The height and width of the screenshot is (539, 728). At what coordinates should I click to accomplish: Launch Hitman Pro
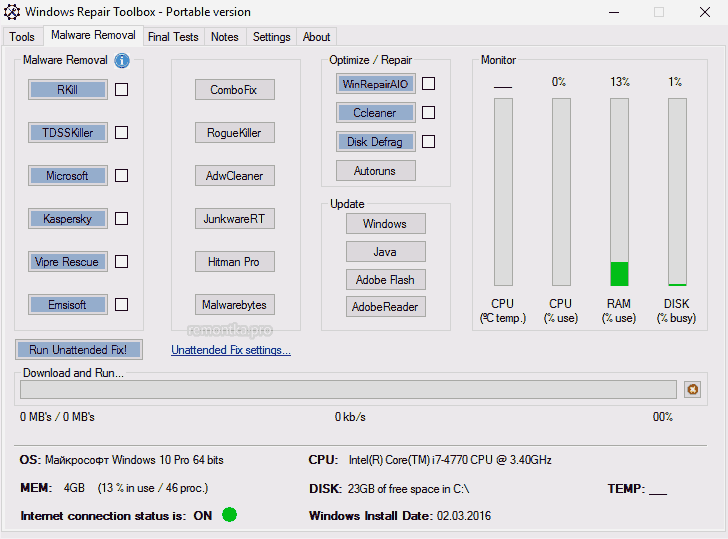pyautogui.click(x=234, y=262)
